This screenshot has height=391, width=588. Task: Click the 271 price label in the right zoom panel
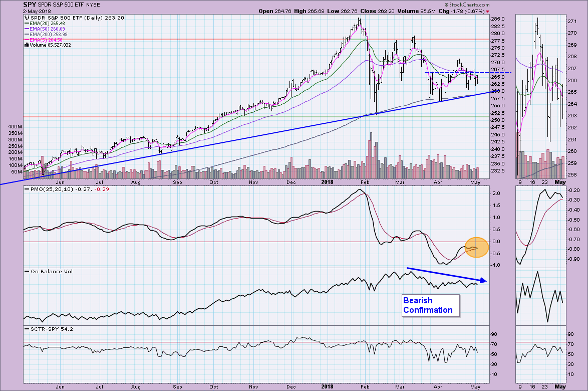pyautogui.click(x=572, y=22)
